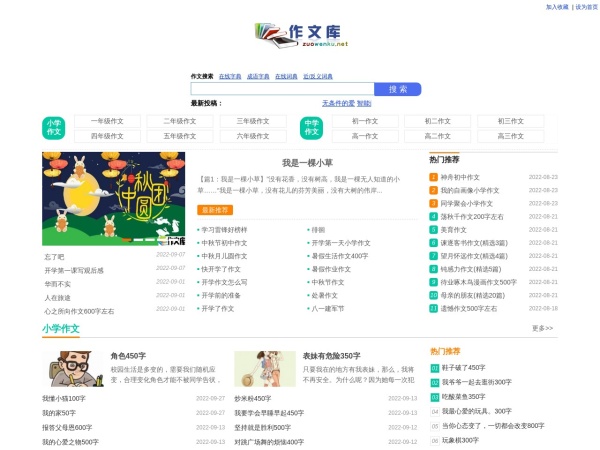Open hot item 我的自画像小学作文
The image size is (600, 450).
point(470,191)
